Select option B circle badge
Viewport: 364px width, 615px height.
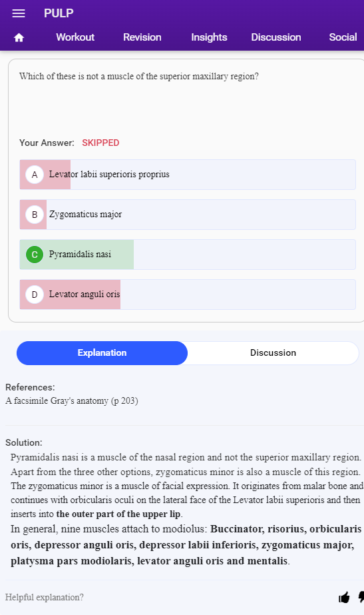35,215
